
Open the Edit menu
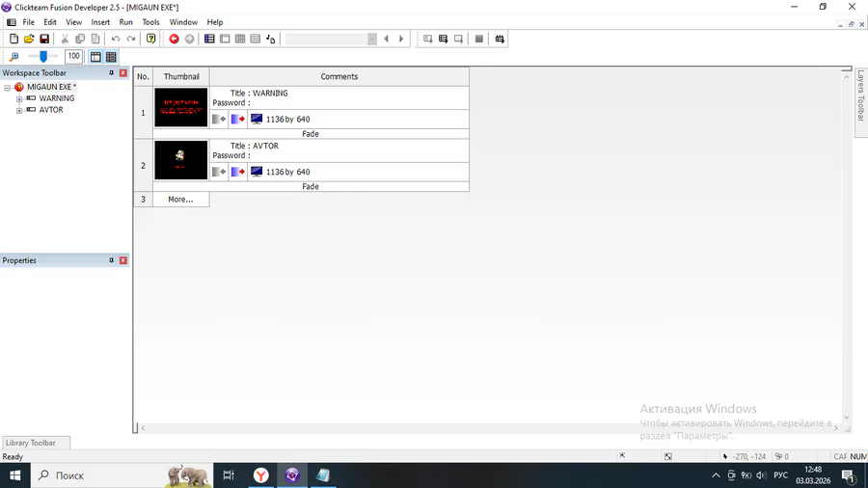pos(50,22)
